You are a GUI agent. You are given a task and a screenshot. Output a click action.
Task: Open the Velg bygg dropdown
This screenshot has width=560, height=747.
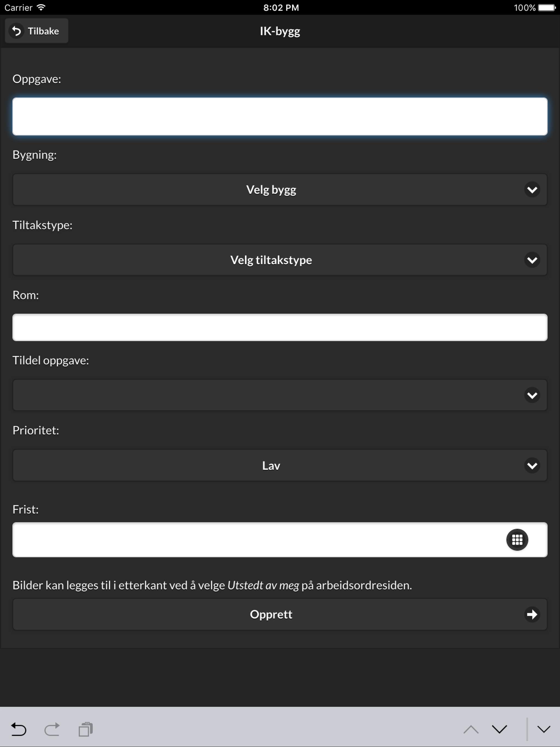point(280,189)
